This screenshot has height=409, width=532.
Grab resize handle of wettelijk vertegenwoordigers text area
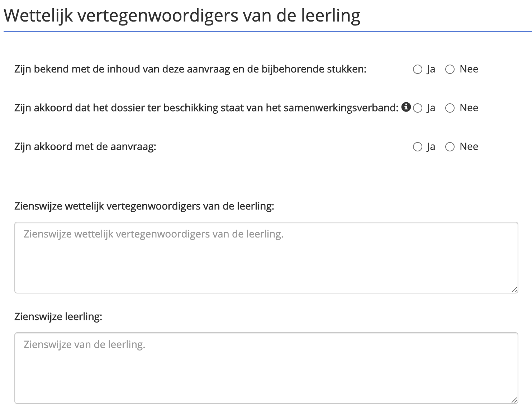(514, 290)
